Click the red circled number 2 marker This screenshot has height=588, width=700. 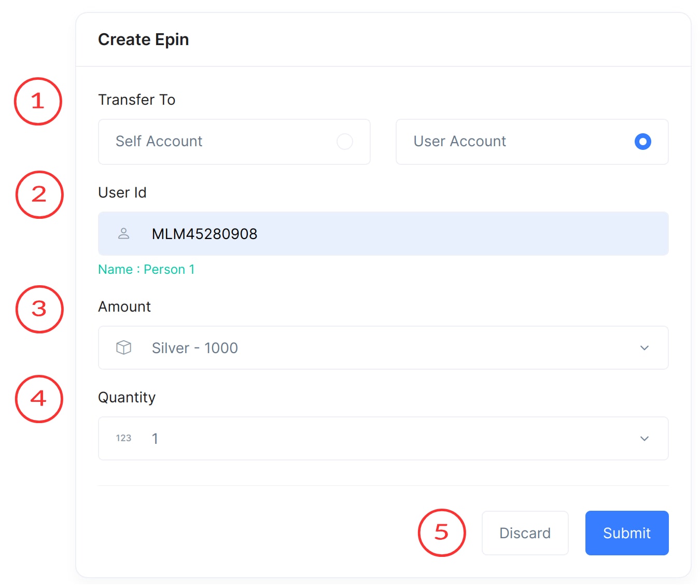pos(39,194)
